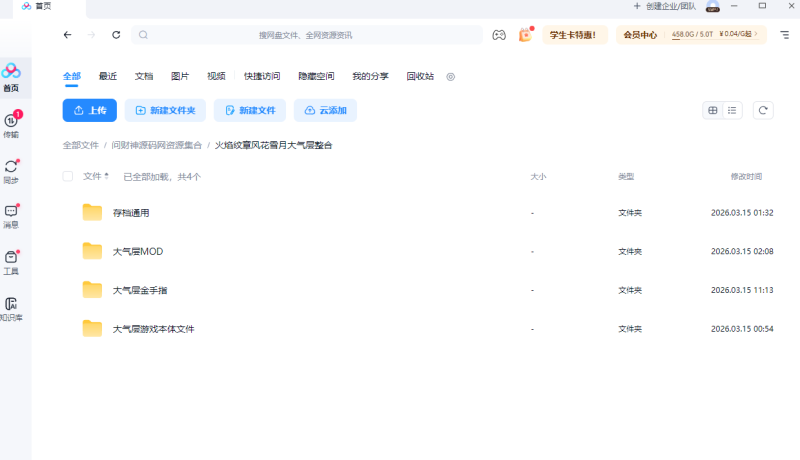Click the user avatar in title bar

coord(713,6)
